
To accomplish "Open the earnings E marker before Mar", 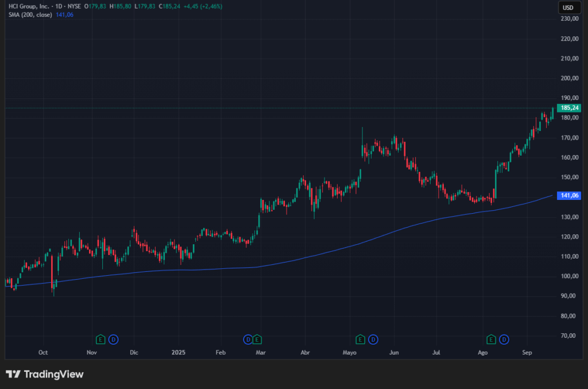I will point(257,340).
